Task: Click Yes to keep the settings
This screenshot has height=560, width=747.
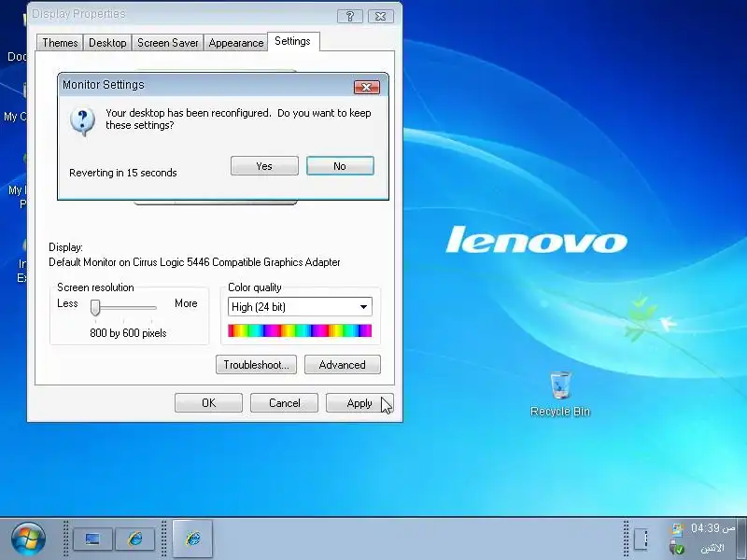Action: 264,166
